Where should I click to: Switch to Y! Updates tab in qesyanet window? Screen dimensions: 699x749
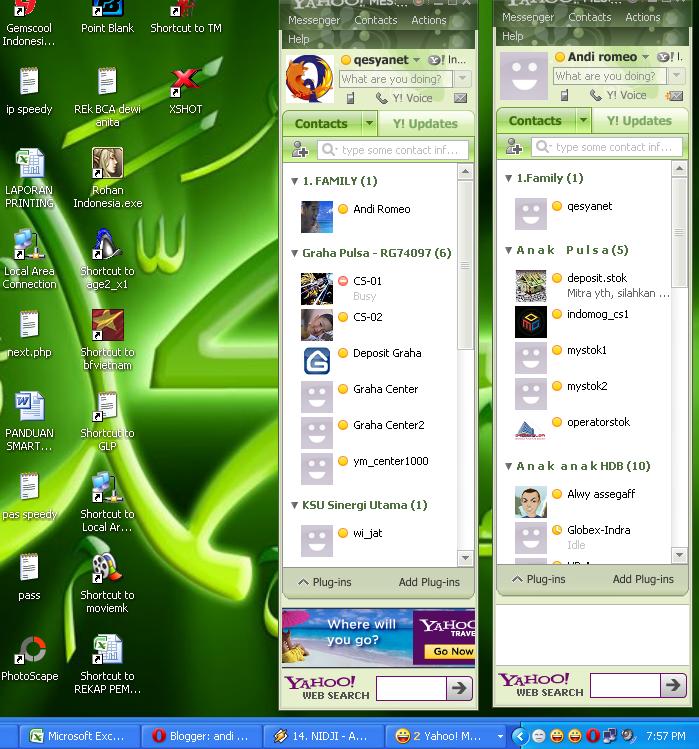425,124
